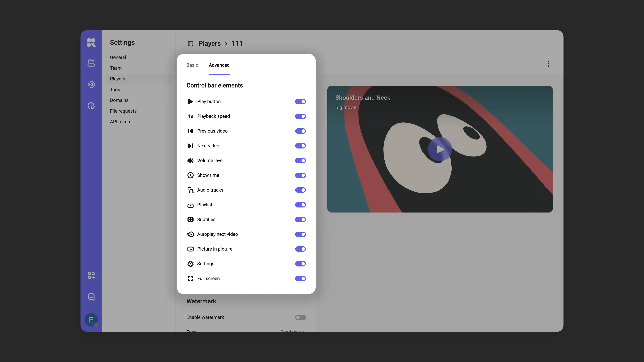Screen dimensions: 644x362
Task: Disable the Picture in picture toggle
Action: tap(300, 249)
